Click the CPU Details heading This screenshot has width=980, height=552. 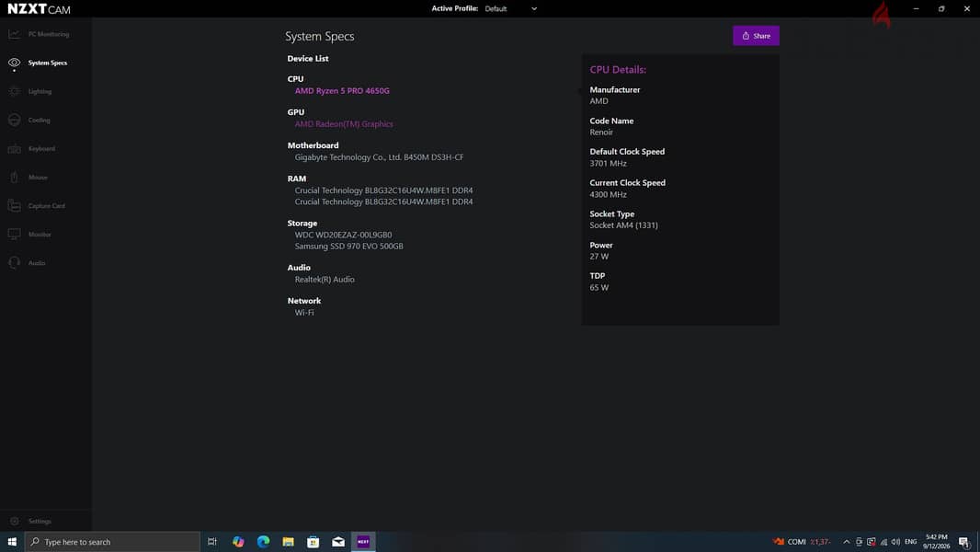click(618, 69)
